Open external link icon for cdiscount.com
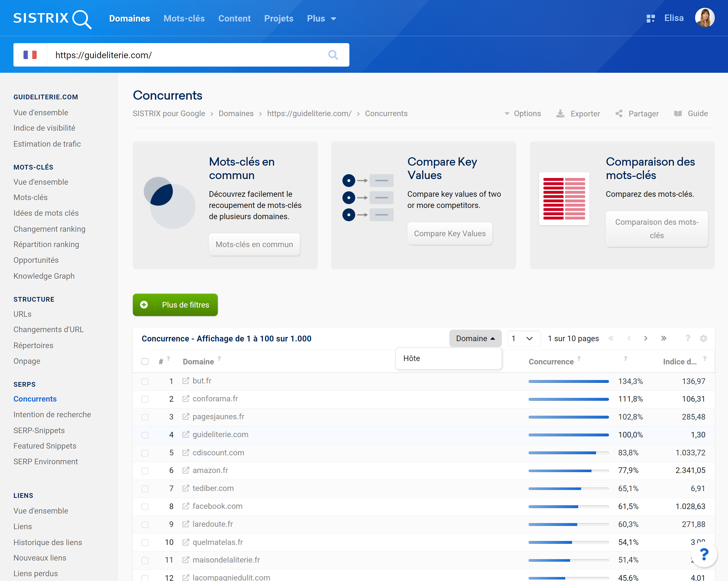 186,452
